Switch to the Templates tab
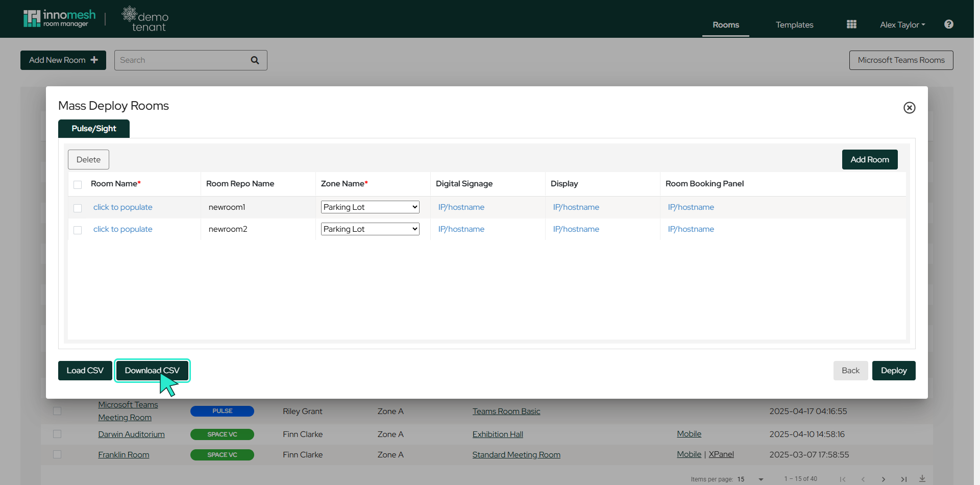980x485 pixels. click(x=794, y=25)
